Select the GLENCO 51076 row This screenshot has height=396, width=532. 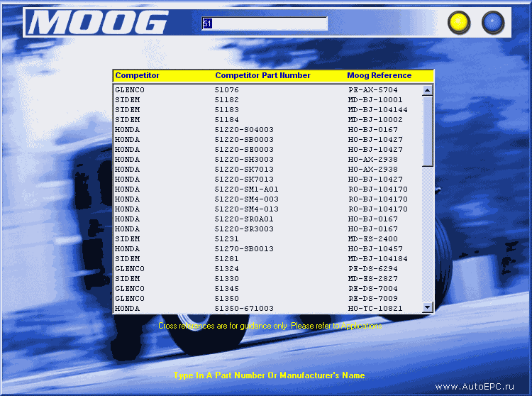tap(268, 90)
